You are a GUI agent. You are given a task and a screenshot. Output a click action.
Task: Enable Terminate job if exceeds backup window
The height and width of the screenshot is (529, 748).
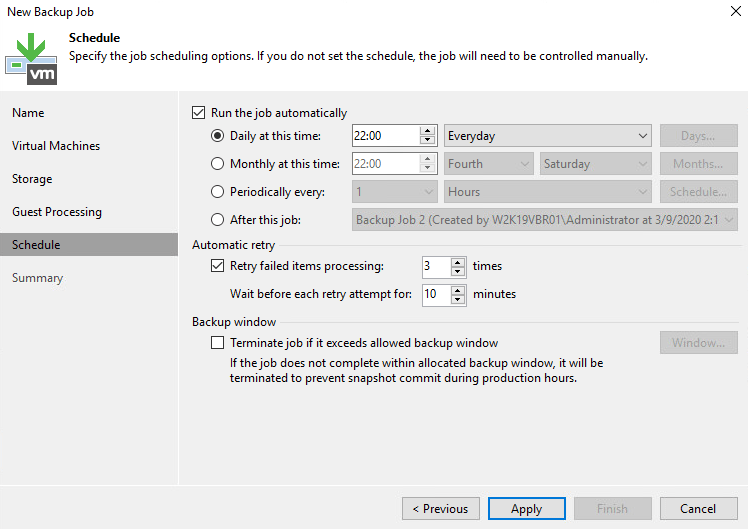pos(218,342)
